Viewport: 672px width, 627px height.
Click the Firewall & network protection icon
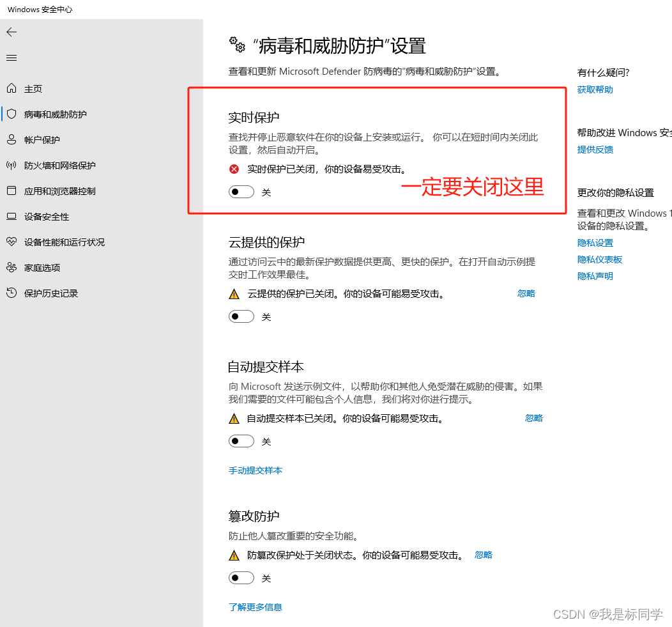pos(11,166)
